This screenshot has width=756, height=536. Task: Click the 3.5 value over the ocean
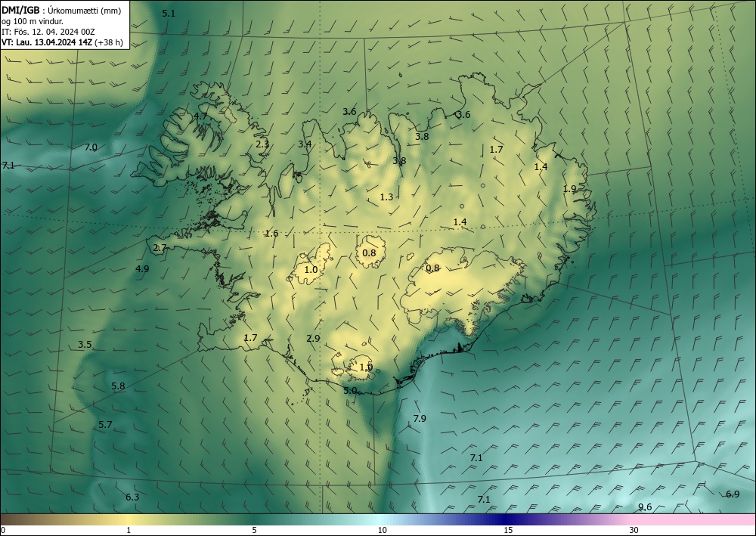coord(85,345)
